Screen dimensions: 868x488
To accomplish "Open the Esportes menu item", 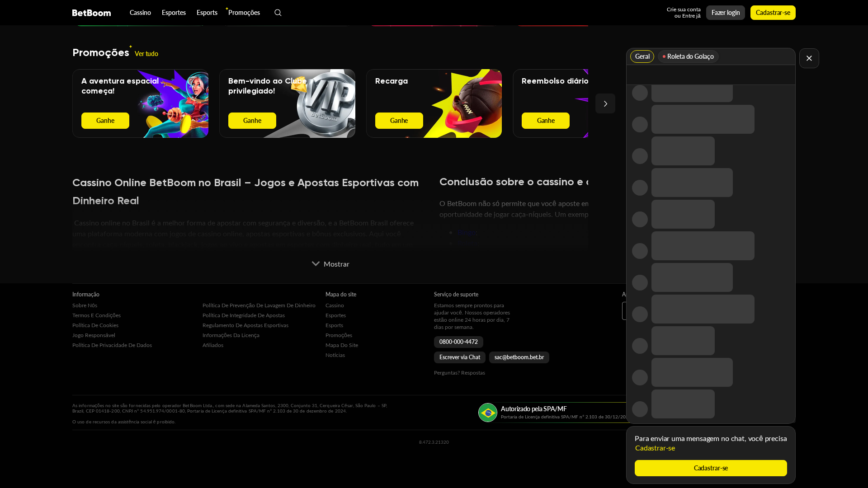I will click(x=174, y=13).
